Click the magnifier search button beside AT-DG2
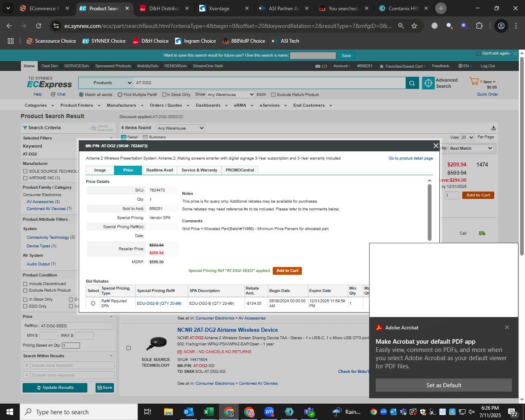 [412, 83]
